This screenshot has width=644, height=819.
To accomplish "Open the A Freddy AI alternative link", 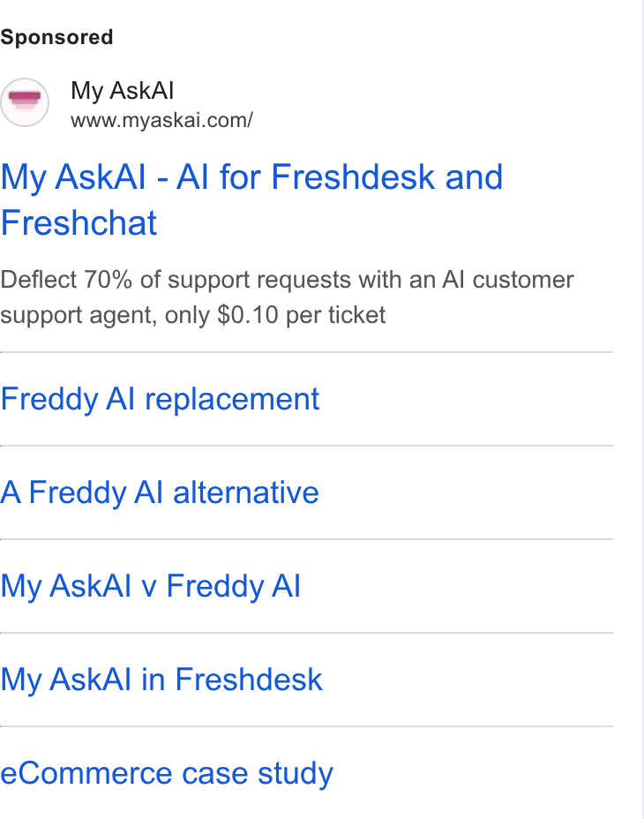I will tap(160, 492).
